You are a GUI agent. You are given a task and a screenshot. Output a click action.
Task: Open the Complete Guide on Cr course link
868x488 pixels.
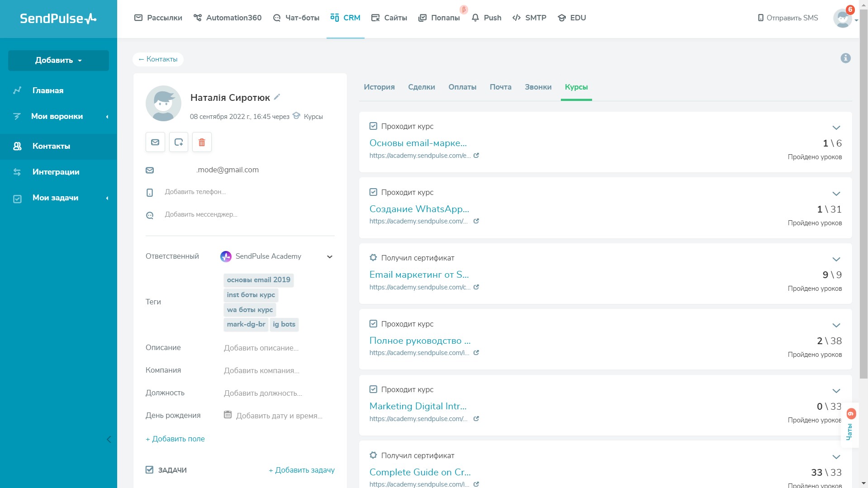point(420,472)
